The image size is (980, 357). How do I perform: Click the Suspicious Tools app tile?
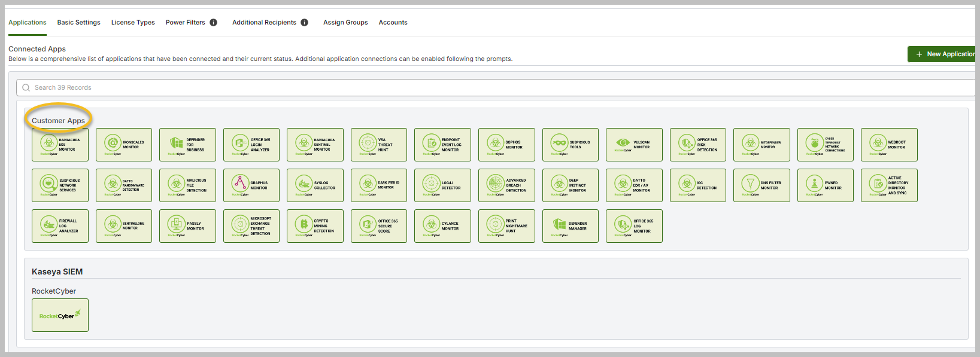pos(571,145)
